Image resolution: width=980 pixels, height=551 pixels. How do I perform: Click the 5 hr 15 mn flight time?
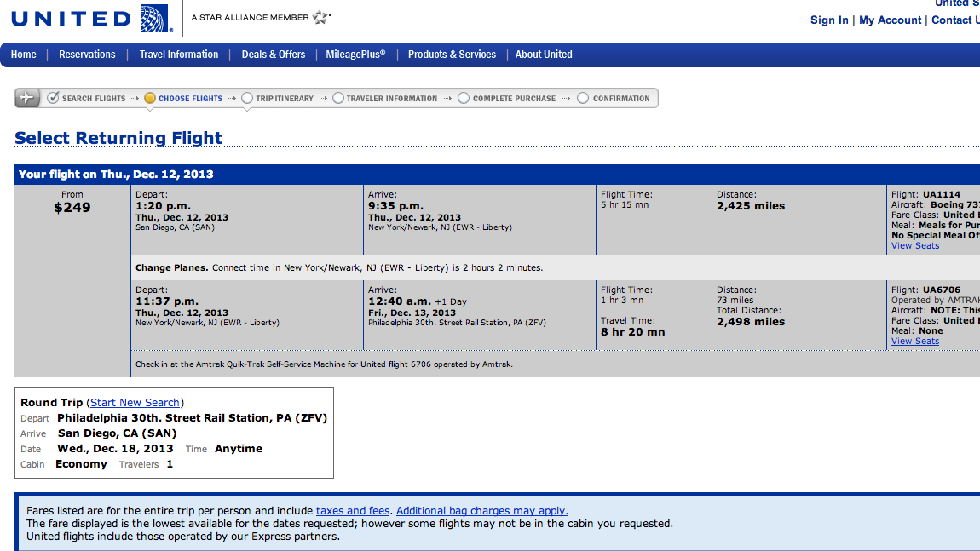coord(625,205)
